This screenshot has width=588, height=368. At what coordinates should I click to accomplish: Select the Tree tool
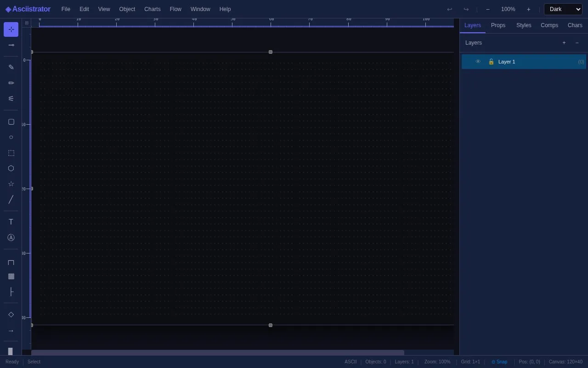click(11, 292)
